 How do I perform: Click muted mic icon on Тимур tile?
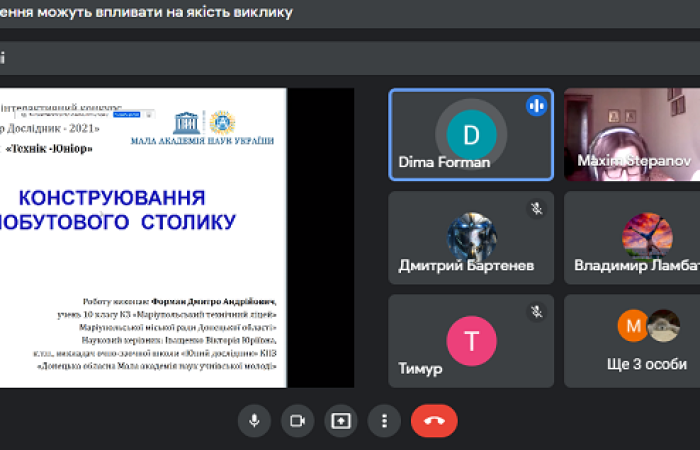pos(536,311)
